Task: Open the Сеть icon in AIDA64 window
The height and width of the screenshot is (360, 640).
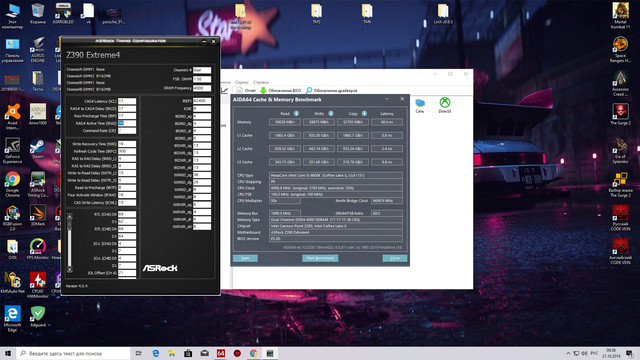Action: 420,105
